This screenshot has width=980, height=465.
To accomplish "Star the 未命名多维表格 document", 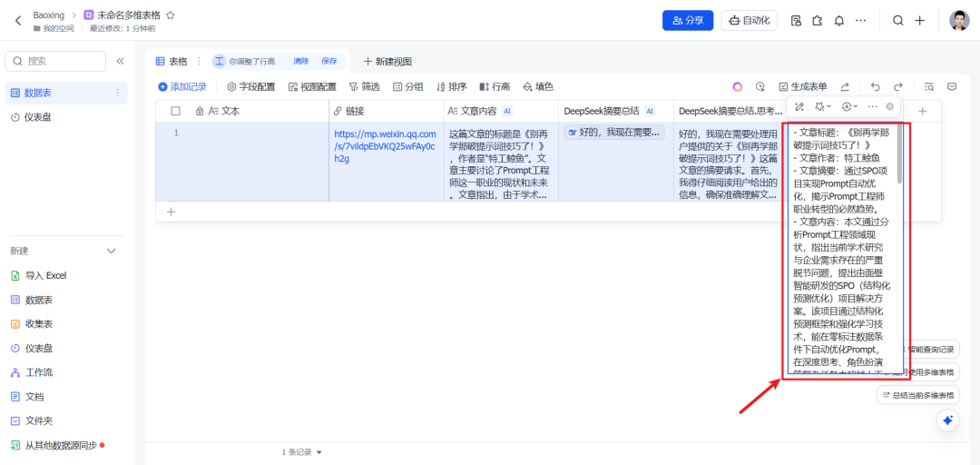I will click(170, 15).
